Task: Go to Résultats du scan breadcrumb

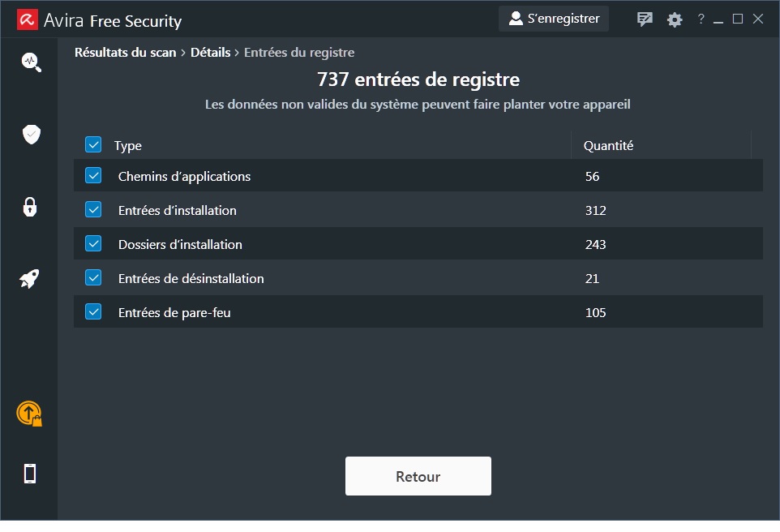Action: tap(125, 53)
